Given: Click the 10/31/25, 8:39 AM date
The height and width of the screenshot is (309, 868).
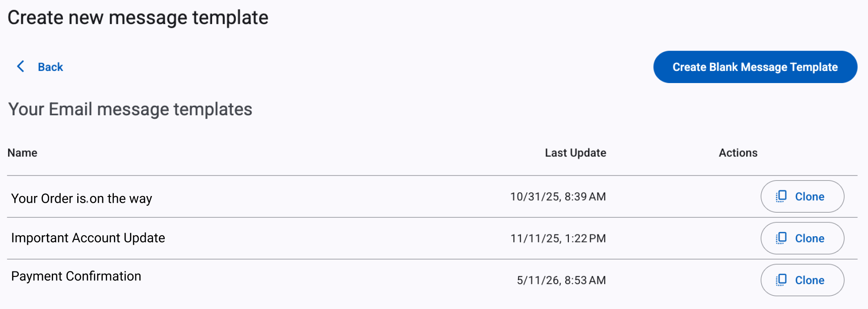Looking at the screenshot, I should pyautogui.click(x=558, y=196).
